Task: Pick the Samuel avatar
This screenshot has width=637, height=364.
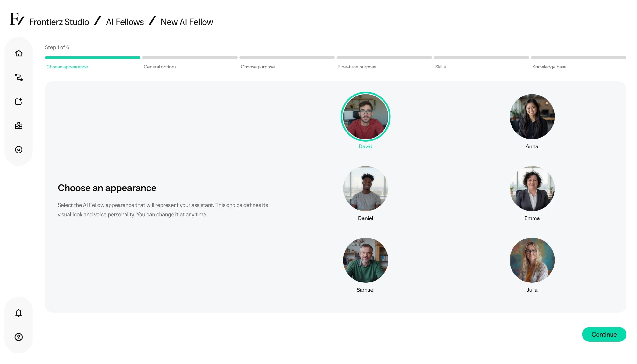Action: [x=365, y=260]
